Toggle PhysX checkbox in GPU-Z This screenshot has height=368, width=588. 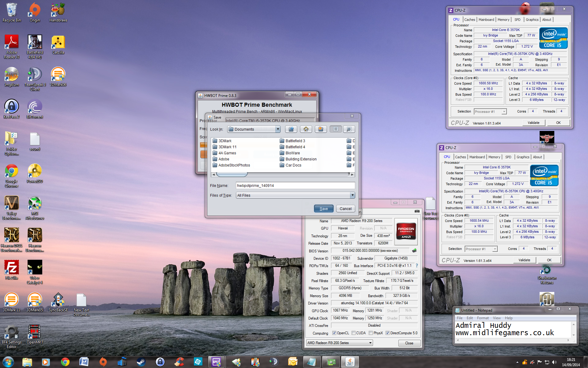click(371, 333)
